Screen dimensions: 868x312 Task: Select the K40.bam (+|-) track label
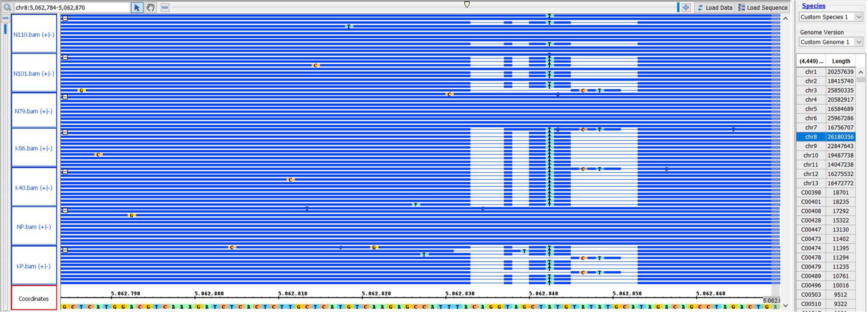[x=34, y=187]
